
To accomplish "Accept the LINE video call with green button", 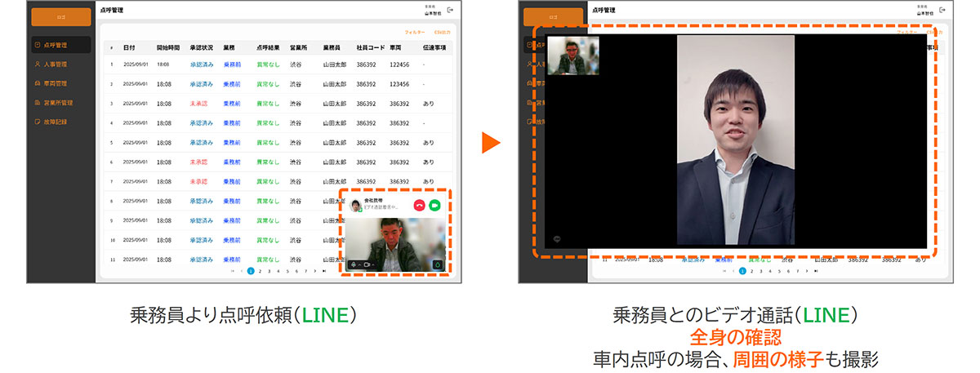I will pos(435,206).
